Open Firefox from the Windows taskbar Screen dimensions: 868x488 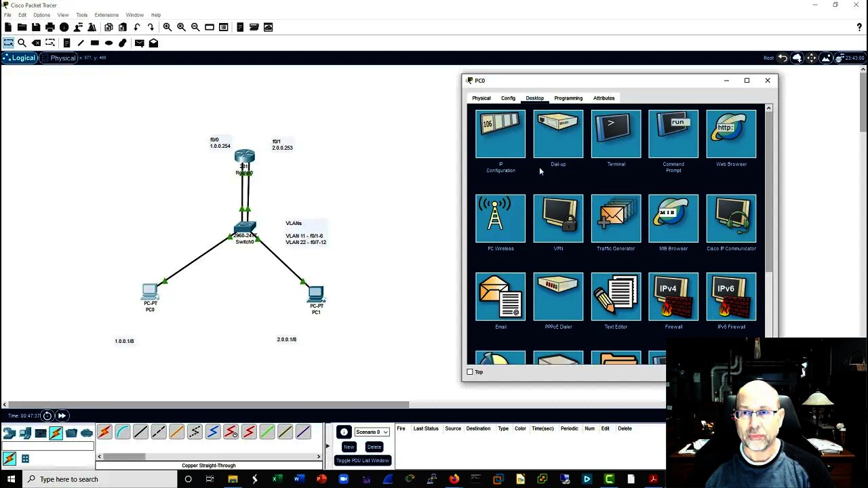point(454,479)
